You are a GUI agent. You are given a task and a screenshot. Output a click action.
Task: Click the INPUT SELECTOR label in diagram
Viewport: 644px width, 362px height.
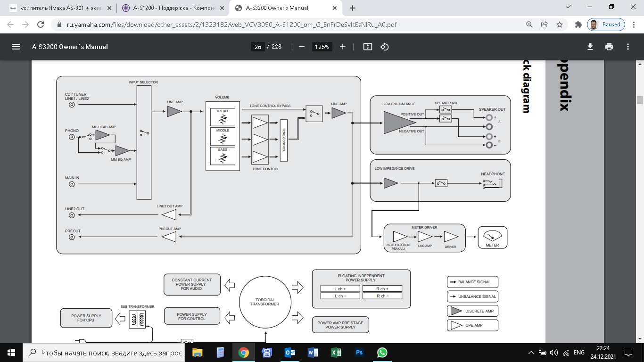(x=143, y=82)
